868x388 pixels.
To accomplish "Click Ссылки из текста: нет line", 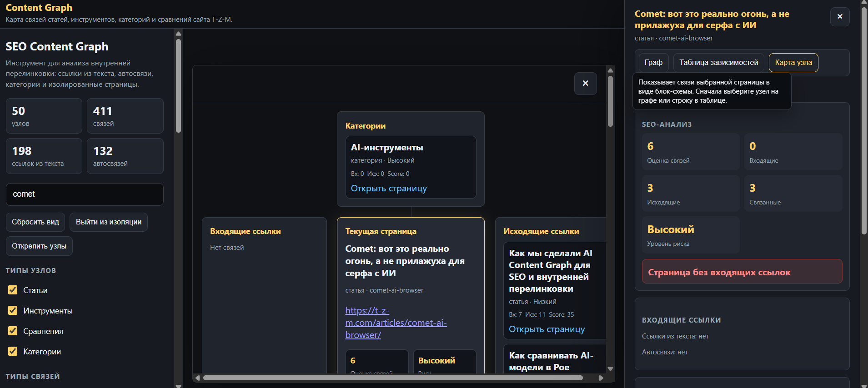I will (675, 336).
